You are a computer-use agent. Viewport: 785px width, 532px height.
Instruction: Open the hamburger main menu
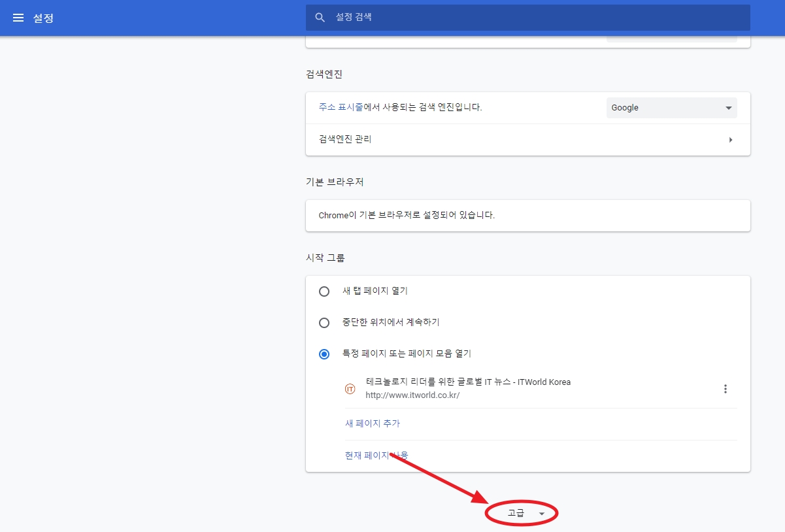(x=18, y=18)
